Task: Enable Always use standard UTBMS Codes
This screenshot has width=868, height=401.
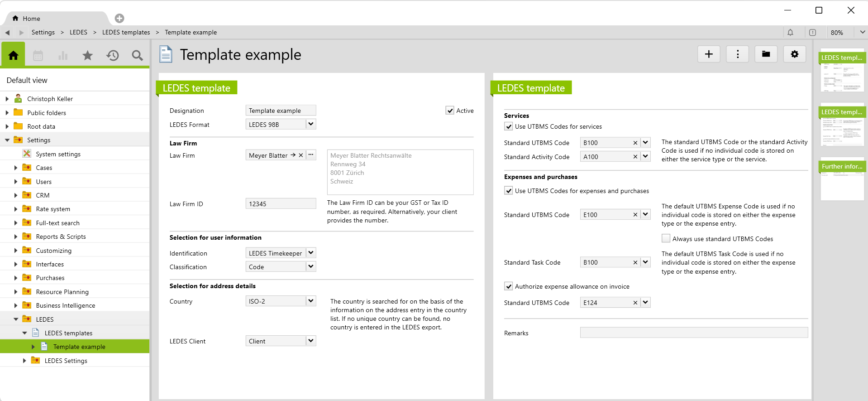Action: (x=666, y=239)
